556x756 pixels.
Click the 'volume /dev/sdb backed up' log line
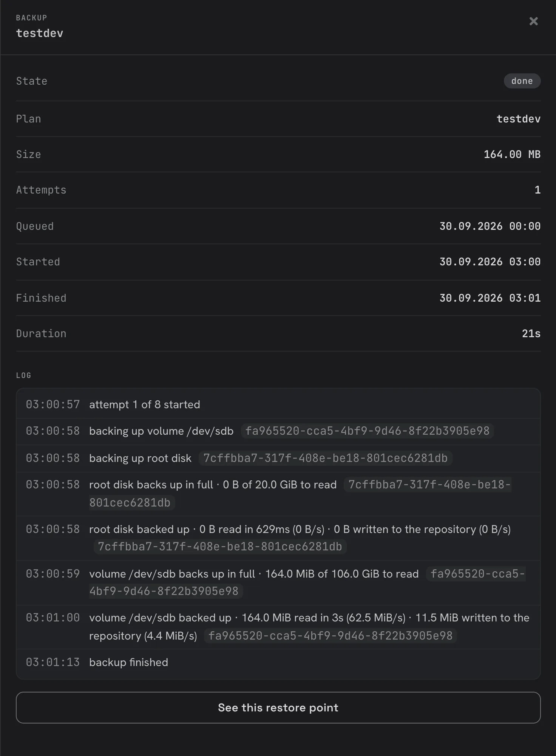tap(278, 627)
